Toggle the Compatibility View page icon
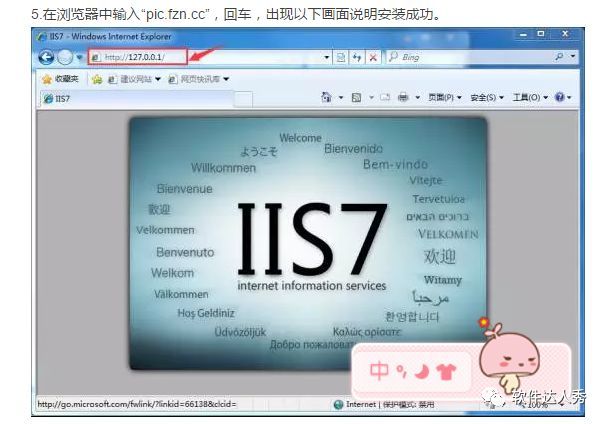Screen dimensions: 606x424 (340, 58)
